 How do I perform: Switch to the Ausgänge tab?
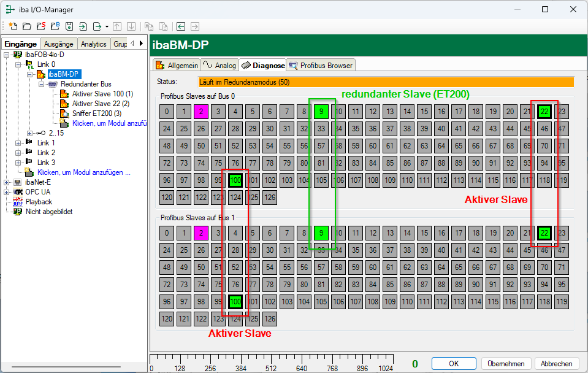tap(59, 44)
